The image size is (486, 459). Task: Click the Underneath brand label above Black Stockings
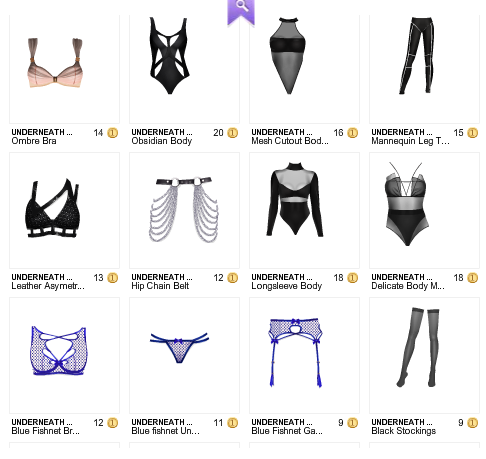[x=402, y=422]
